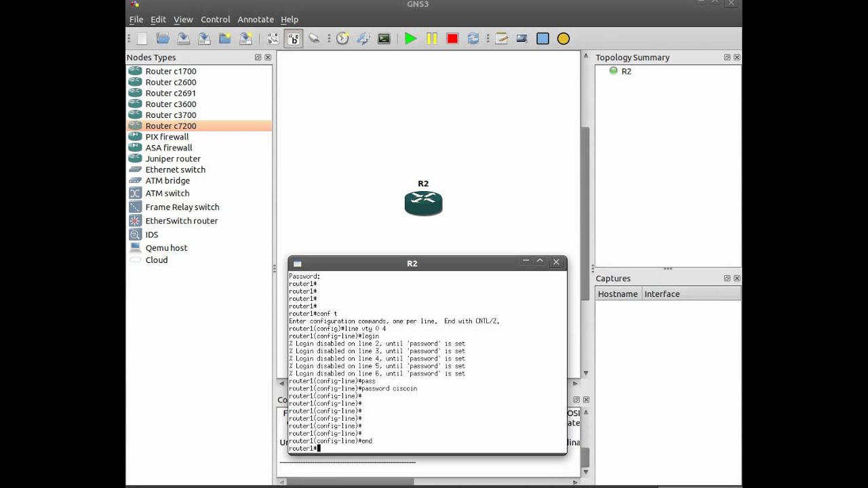This screenshot has width=868, height=488.
Task: Click the insert picture toolbar icon
Action: point(522,39)
